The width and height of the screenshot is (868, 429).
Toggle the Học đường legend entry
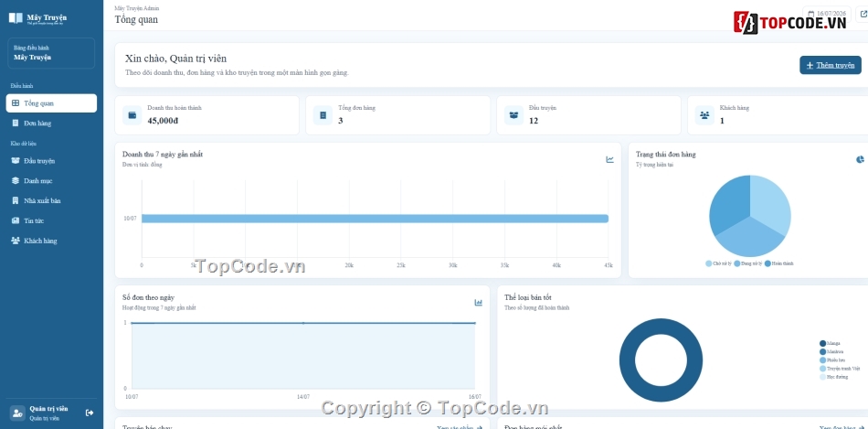click(833, 377)
